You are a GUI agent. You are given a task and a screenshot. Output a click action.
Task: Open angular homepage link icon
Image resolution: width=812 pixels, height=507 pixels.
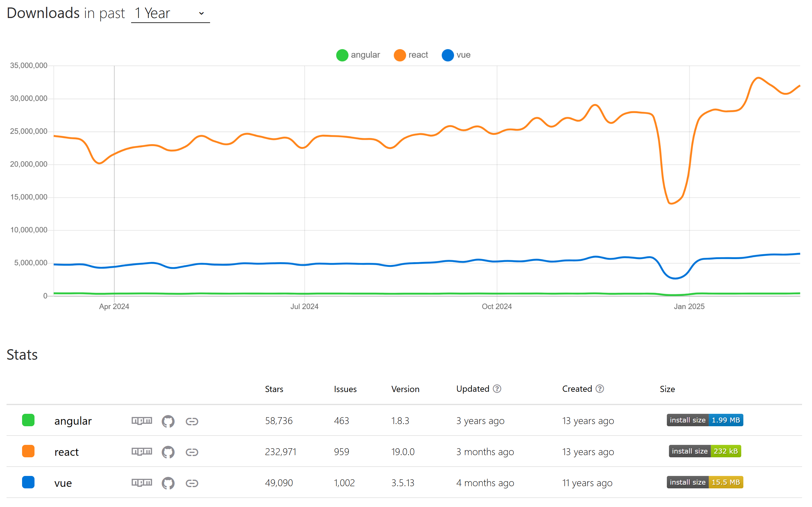tap(192, 421)
